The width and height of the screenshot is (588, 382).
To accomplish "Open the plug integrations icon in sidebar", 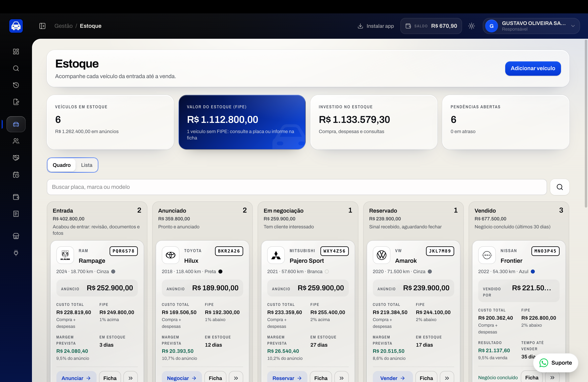I will pos(16,253).
